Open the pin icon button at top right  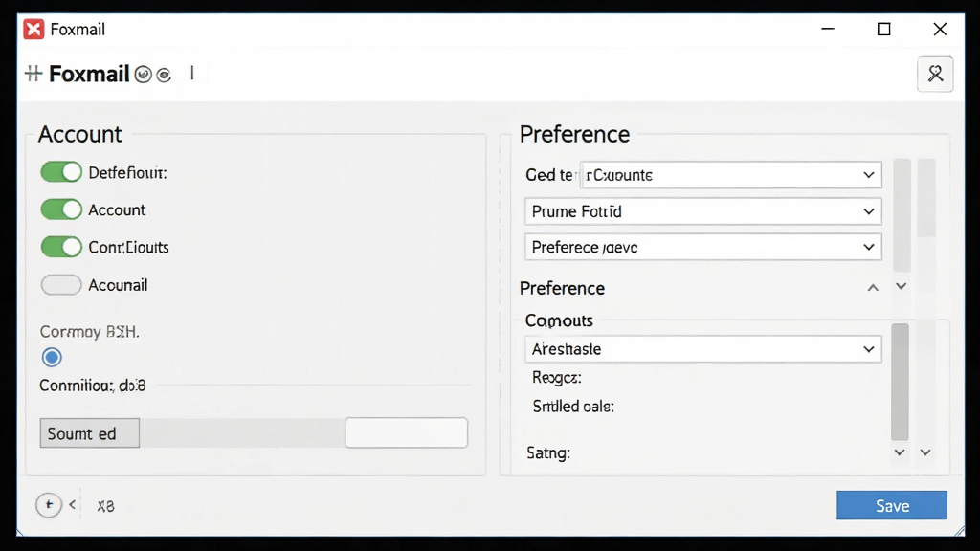tap(935, 75)
